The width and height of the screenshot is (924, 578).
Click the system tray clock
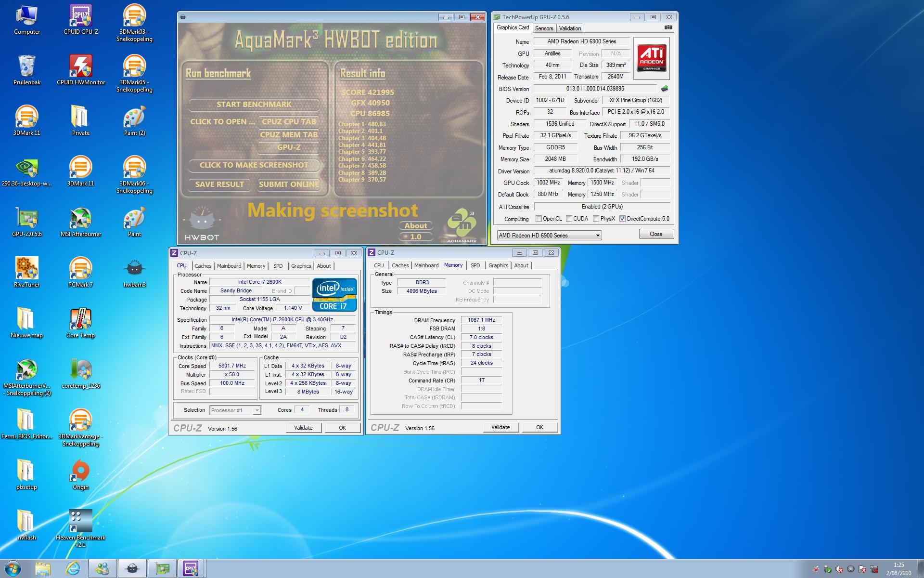[898, 569]
